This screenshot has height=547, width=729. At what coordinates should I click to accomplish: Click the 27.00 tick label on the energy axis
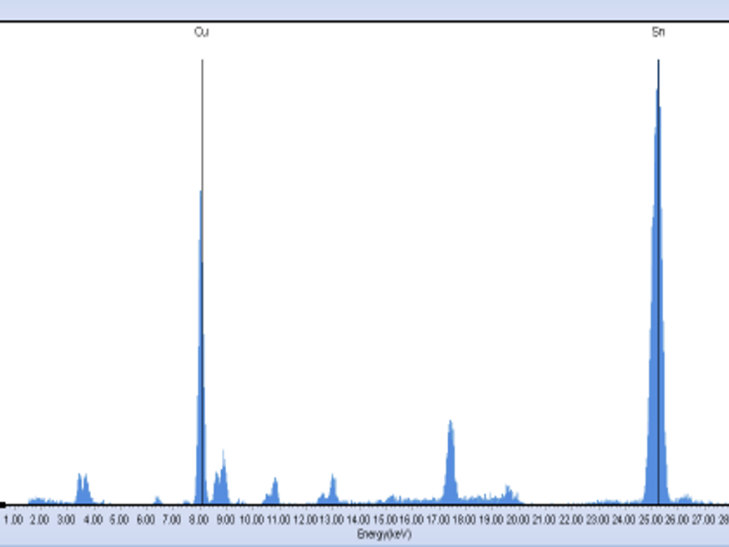(x=703, y=520)
